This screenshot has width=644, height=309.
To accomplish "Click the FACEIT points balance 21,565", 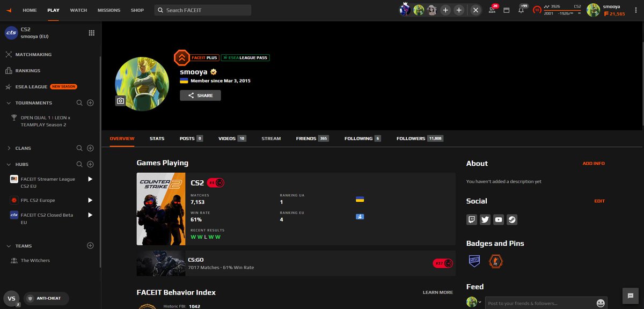I will pyautogui.click(x=614, y=14).
